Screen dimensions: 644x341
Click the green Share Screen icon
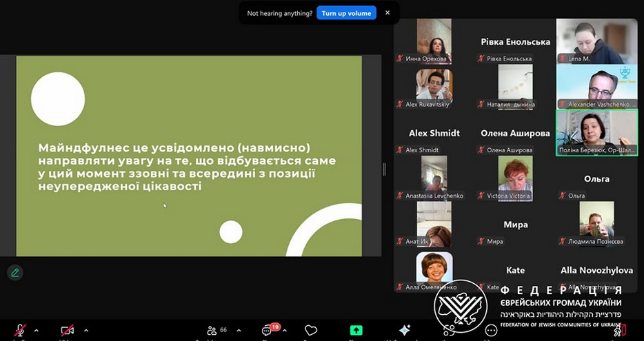(356, 331)
